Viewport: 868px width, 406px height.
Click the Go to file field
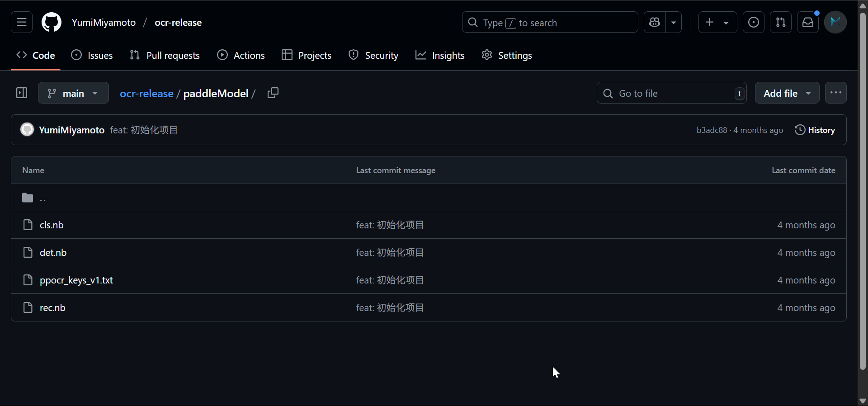point(671,93)
